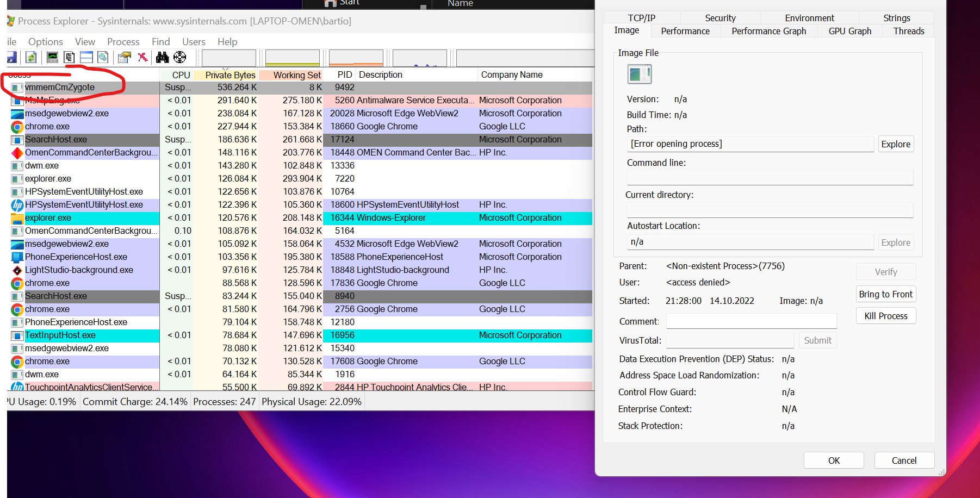This screenshot has width=980, height=498.
Task: Sort by the Working Set column header
Action: 291,75
